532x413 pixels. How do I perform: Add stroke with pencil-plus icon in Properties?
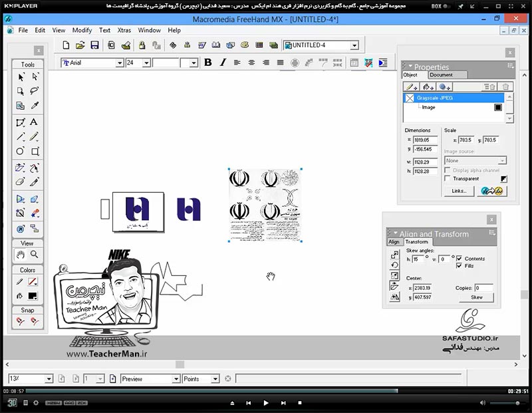412,87
